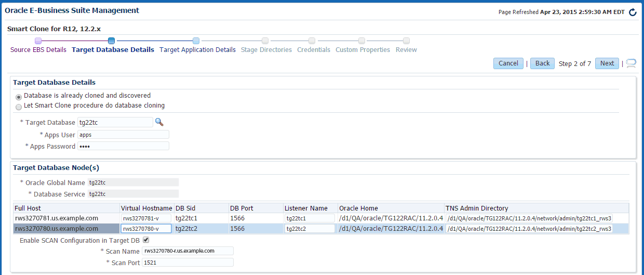The width and height of the screenshot is (644, 275).
Task: Open Custom Properties step label
Action: (x=363, y=50)
